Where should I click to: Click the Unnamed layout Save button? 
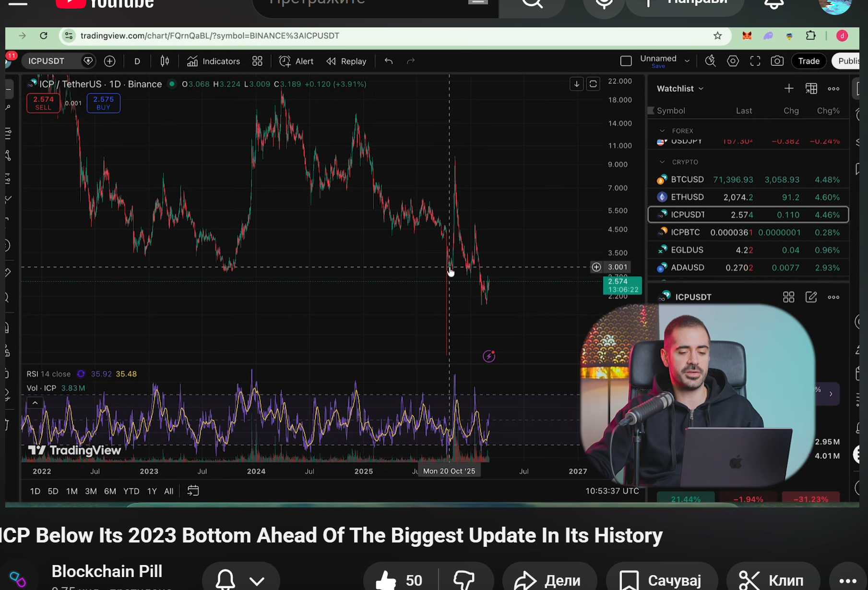coord(658,66)
